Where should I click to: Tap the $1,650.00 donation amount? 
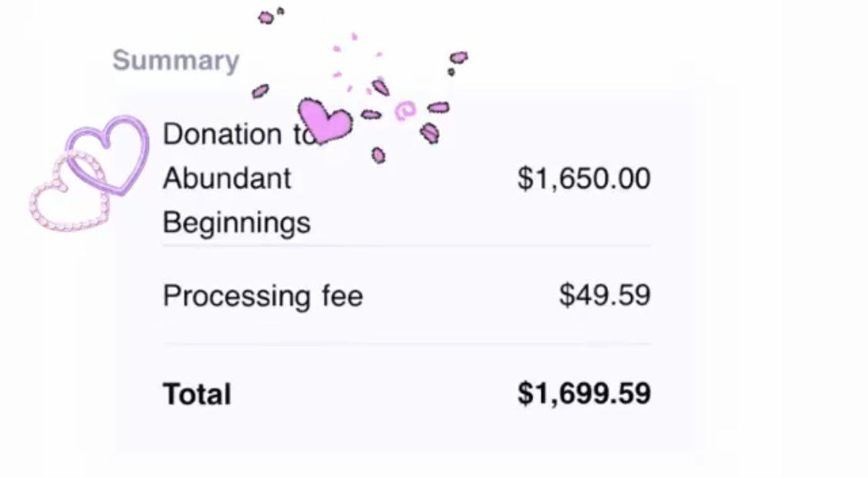[583, 178]
